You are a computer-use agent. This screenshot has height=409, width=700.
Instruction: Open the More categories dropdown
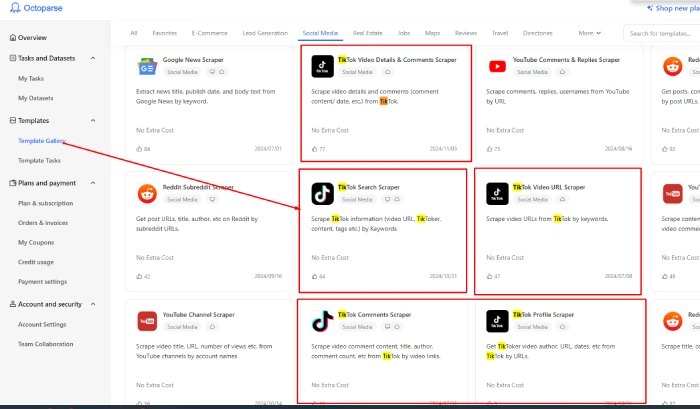(x=589, y=33)
